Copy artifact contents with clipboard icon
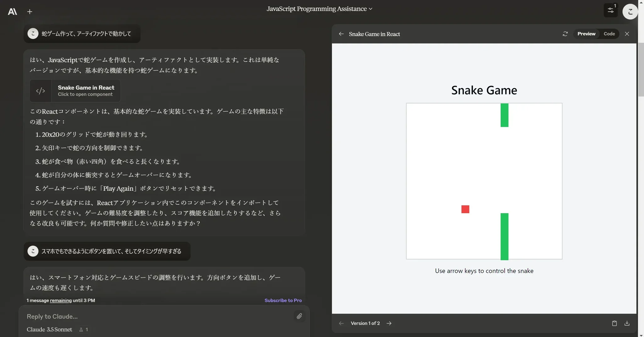Image resolution: width=644 pixels, height=337 pixels. (x=614, y=323)
